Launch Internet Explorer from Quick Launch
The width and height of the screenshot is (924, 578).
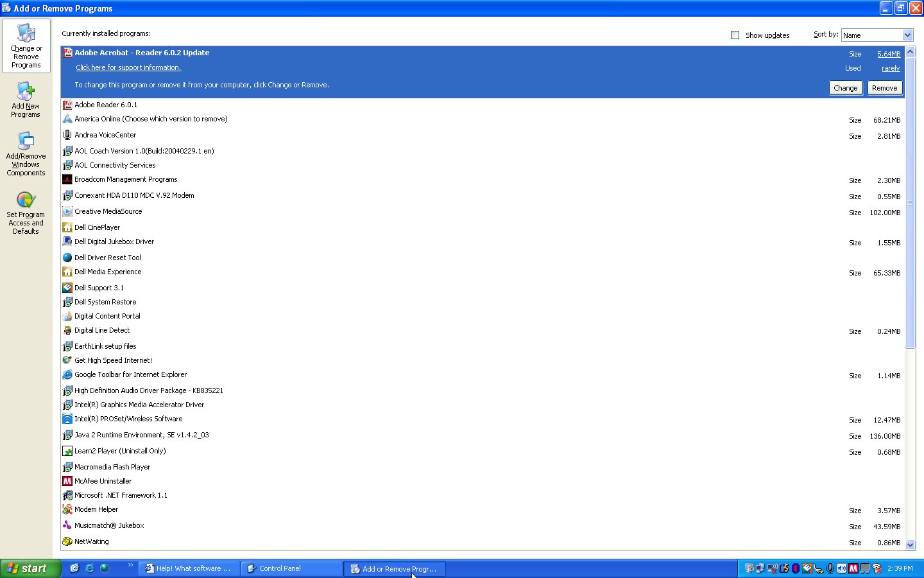click(89, 568)
